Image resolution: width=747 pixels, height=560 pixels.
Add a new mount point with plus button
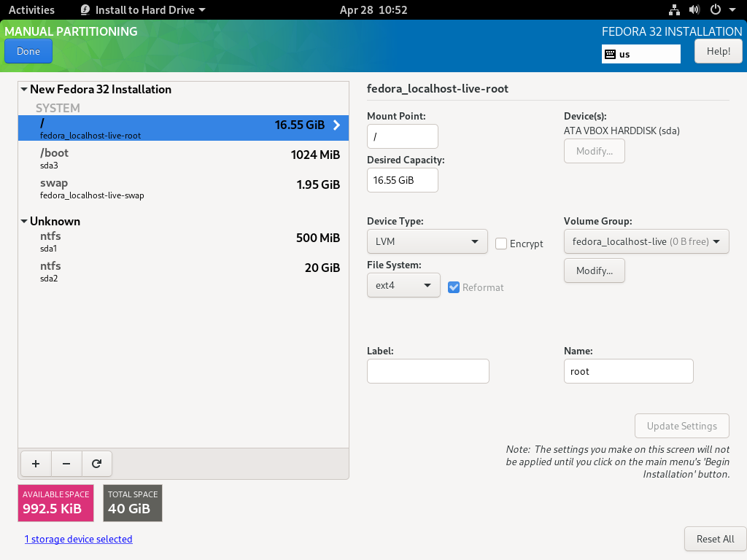(36, 464)
